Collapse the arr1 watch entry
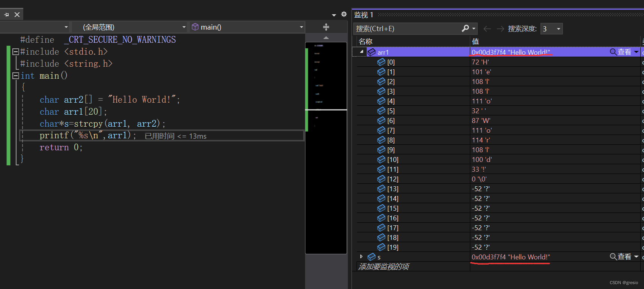The width and height of the screenshot is (644, 289). click(x=362, y=52)
